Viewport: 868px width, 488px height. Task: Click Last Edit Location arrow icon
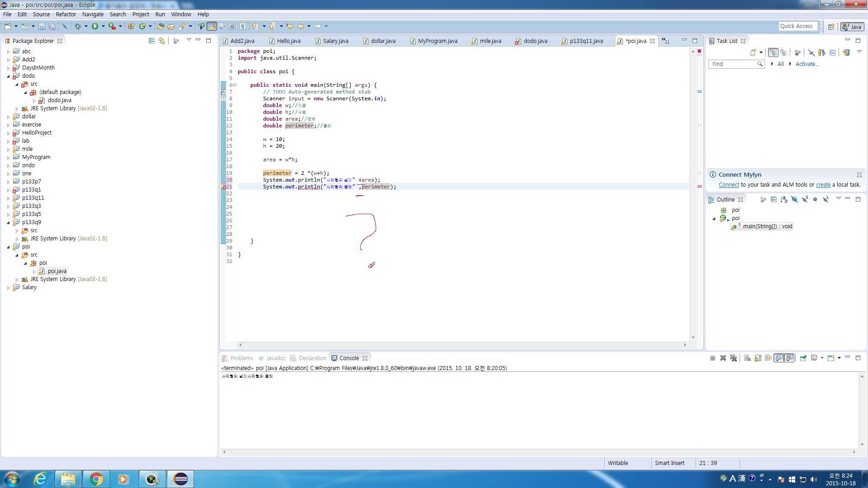(290, 27)
